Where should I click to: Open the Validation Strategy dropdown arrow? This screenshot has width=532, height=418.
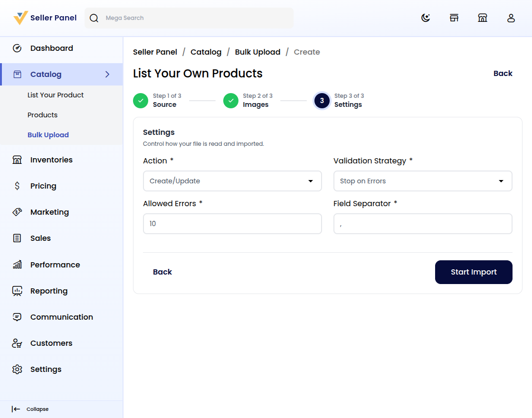click(x=501, y=181)
